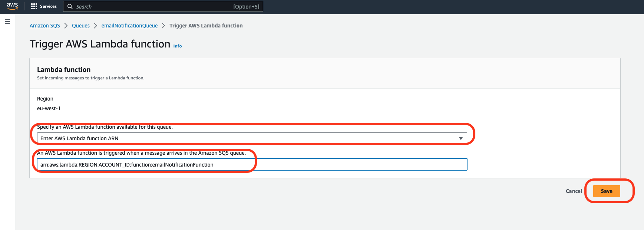The width and height of the screenshot is (644, 230).
Task: Click the Services label in top bar
Action: (48, 6)
